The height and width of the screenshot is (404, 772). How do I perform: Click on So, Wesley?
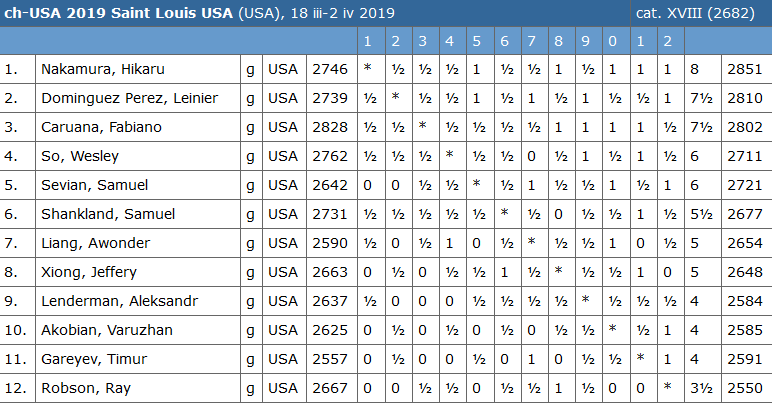[80, 157]
